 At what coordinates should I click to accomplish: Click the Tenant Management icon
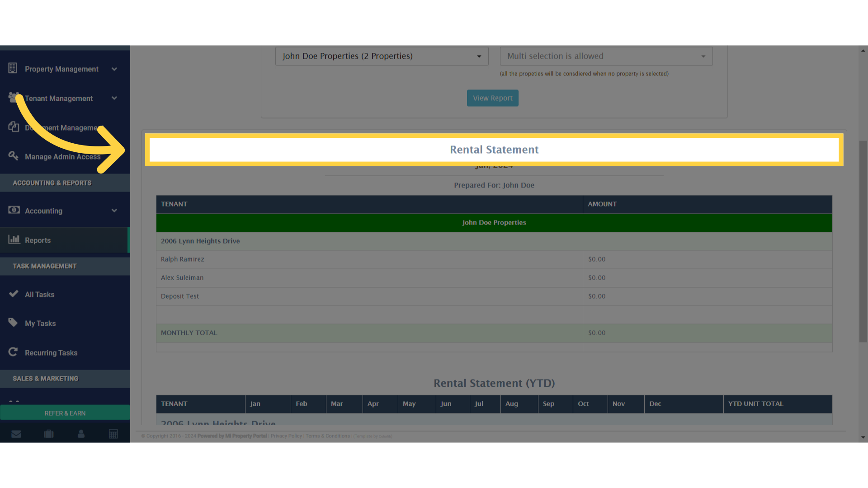pyautogui.click(x=14, y=98)
